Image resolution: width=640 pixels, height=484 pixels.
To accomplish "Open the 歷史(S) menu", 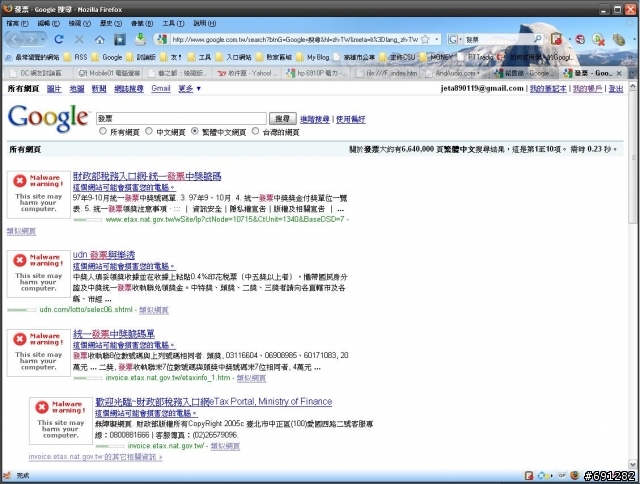I will tap(111, 23).
